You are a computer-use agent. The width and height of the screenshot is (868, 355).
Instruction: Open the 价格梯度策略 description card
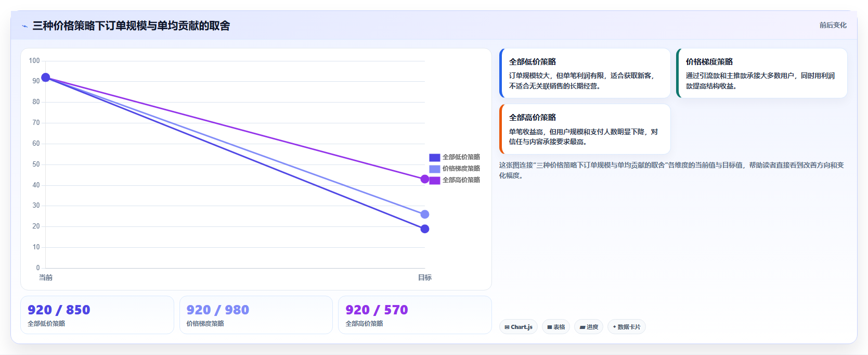pyautogui.click(x=761, y=73)
